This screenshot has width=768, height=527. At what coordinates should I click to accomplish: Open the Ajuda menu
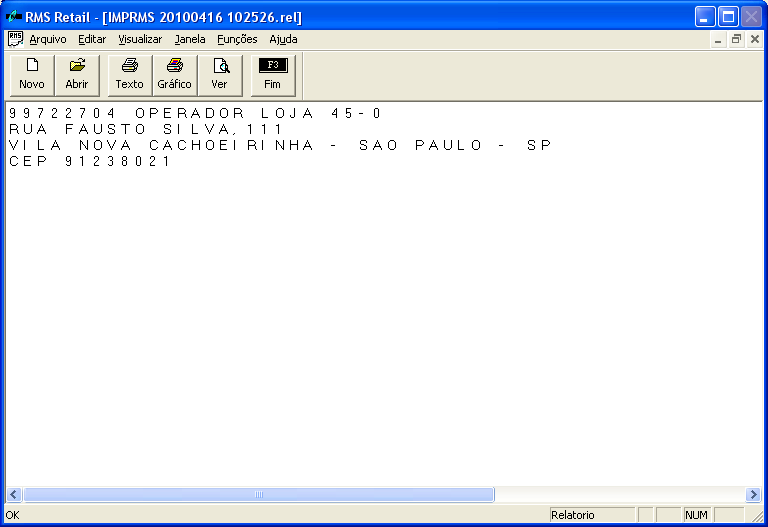283,39
